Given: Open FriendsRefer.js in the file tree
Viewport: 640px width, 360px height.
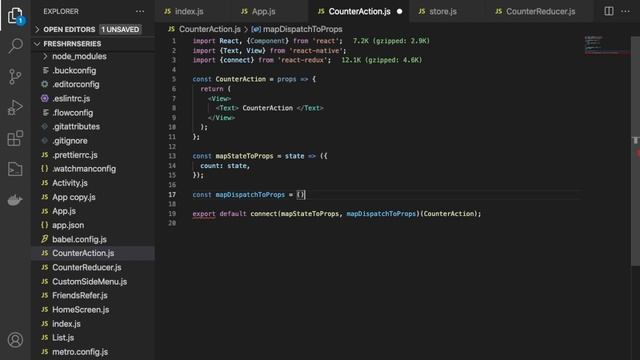Looking at the screenshot, I should [x=80, y=296].
